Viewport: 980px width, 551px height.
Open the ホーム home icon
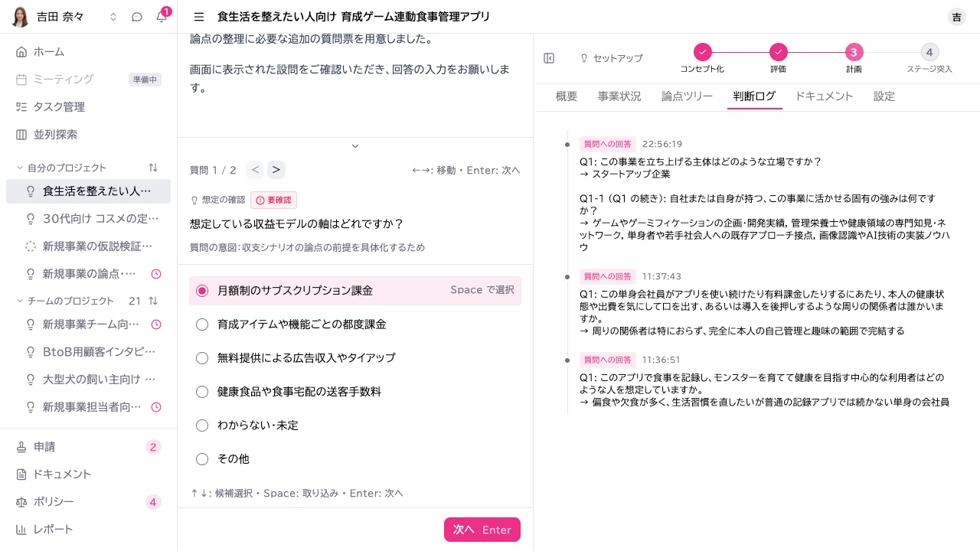pos(21,52)
